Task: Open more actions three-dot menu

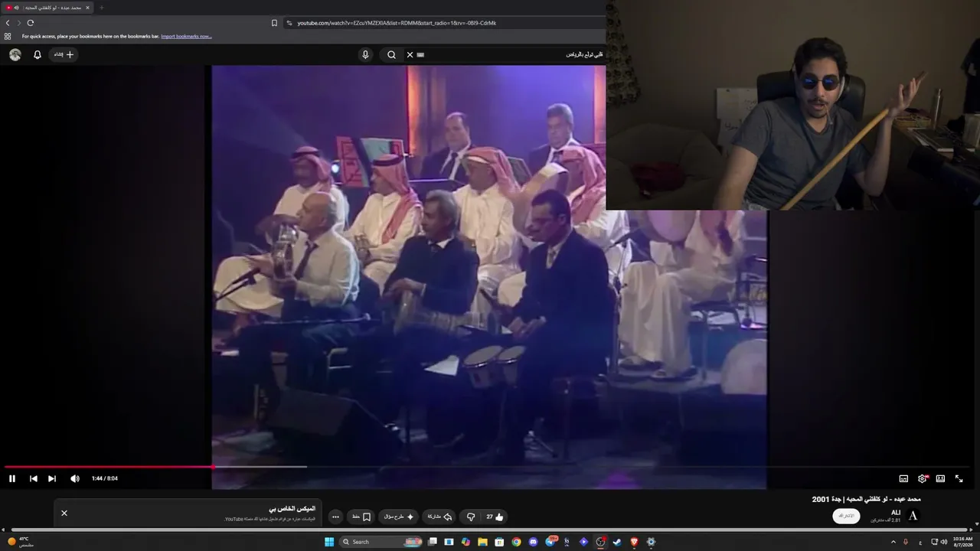Action: 335,517
